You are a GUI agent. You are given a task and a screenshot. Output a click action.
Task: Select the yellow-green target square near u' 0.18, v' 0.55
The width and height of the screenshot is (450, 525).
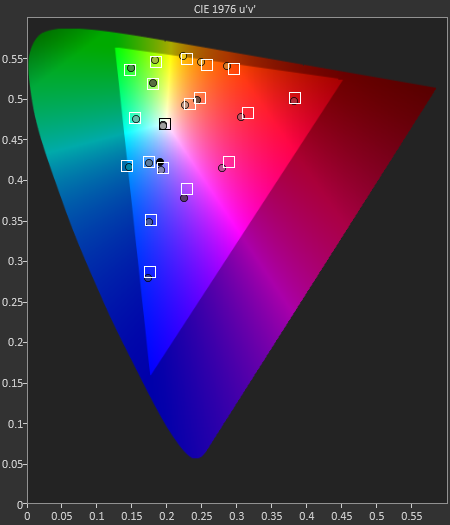coord(156,62)
